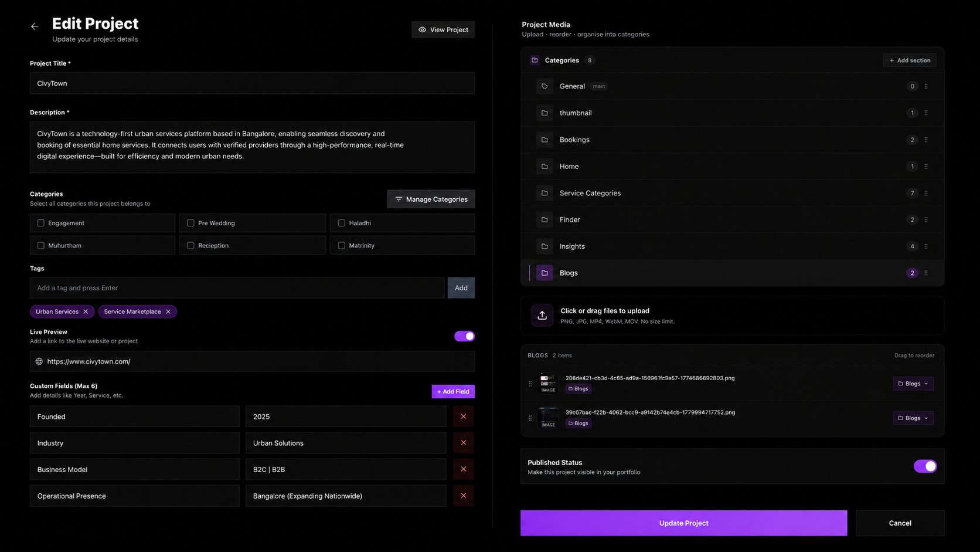
Task: Click the Home folder icon
Action: (x=545, y=167)
